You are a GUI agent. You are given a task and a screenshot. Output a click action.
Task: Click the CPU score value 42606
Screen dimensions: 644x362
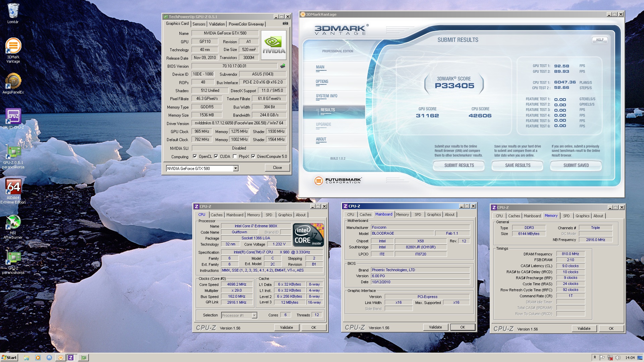point(480,116)
